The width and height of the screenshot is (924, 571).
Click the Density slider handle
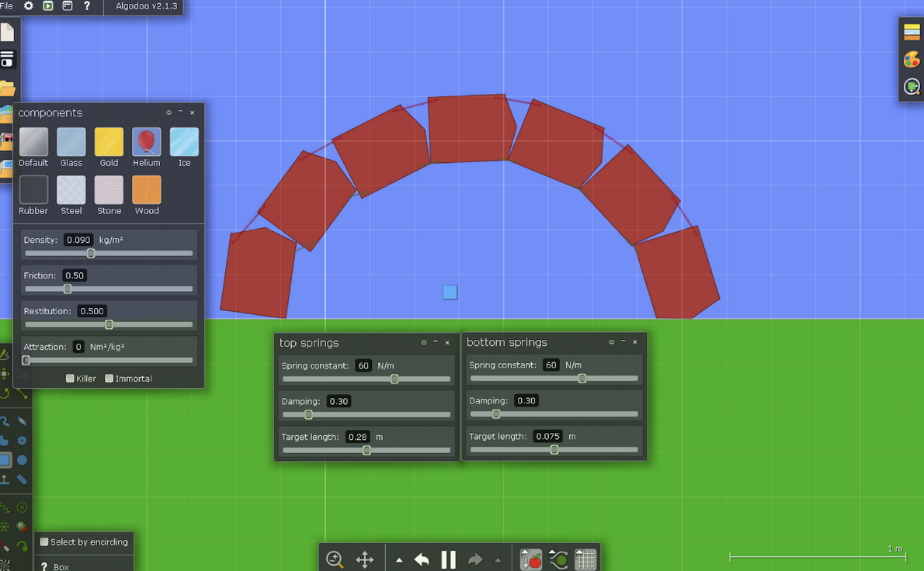tap(91, 254)
